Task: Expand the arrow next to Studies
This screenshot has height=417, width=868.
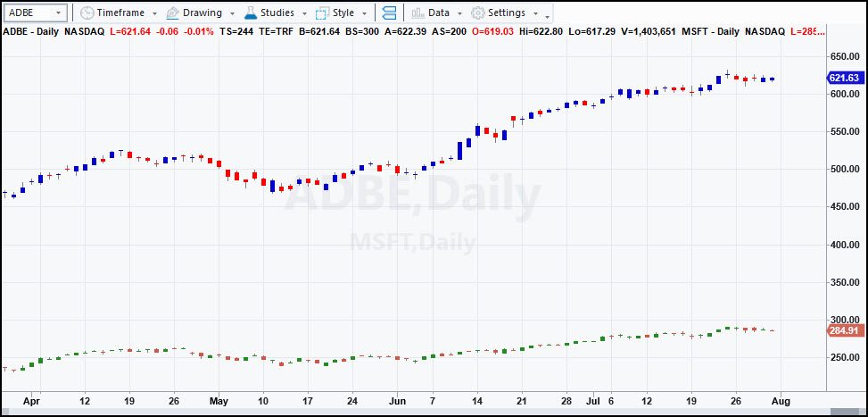Action: click(x=304, y=13)
